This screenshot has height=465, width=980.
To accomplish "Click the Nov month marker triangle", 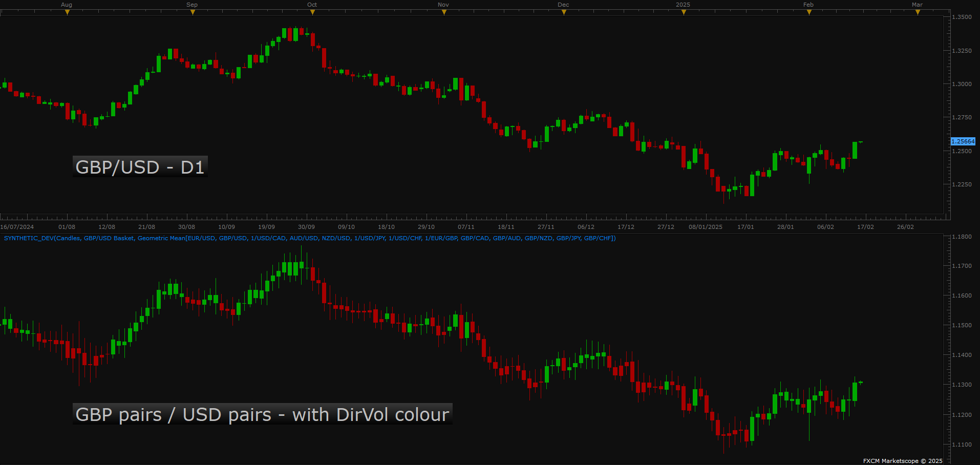I will click(x=444, y=12).
